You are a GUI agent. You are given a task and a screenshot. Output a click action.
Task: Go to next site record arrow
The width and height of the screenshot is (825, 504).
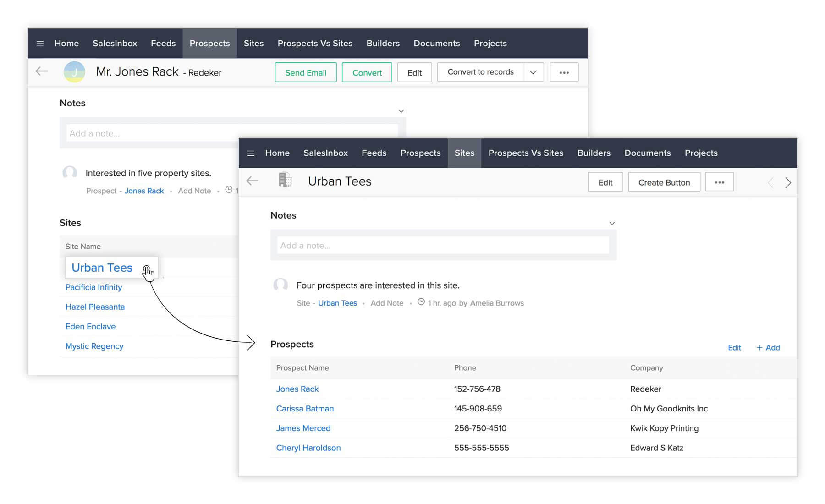point(788,182)
